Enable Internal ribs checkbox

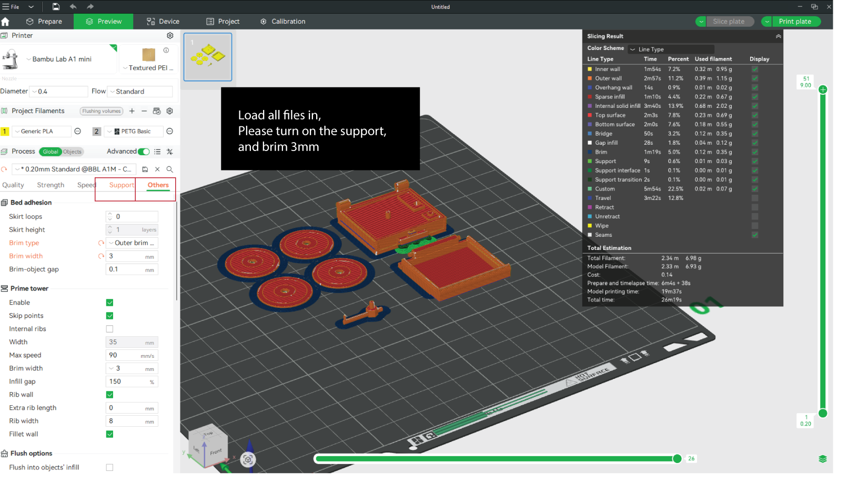(109, 329)
